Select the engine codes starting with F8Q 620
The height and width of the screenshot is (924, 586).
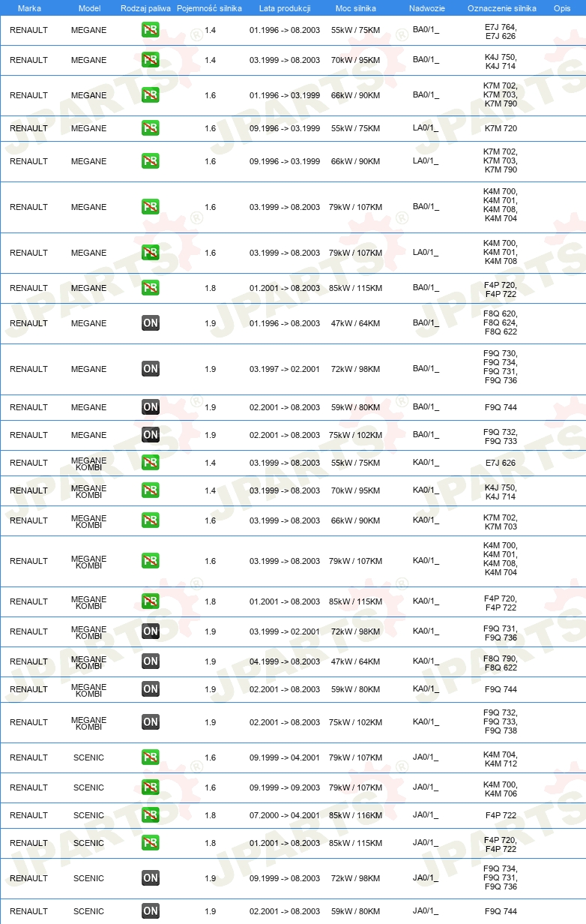pyautogui.click(x=501, y=322)
